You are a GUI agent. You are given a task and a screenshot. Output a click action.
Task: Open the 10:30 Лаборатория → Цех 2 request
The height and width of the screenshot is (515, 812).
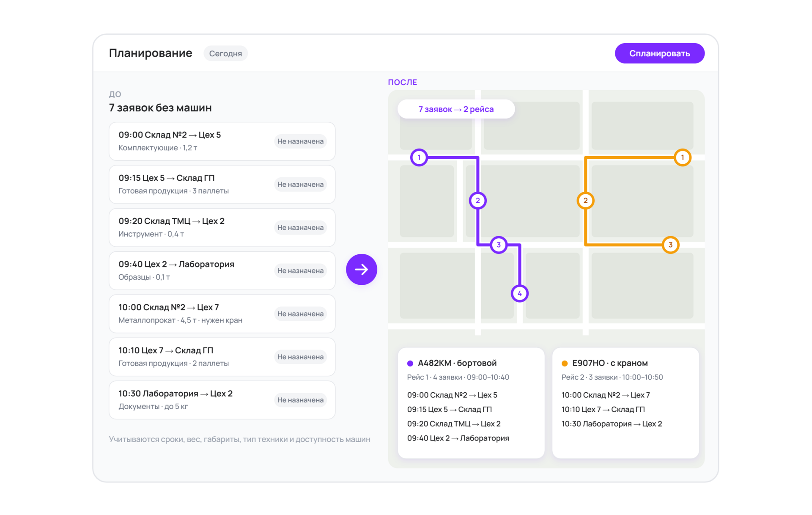tap(222, 400)
